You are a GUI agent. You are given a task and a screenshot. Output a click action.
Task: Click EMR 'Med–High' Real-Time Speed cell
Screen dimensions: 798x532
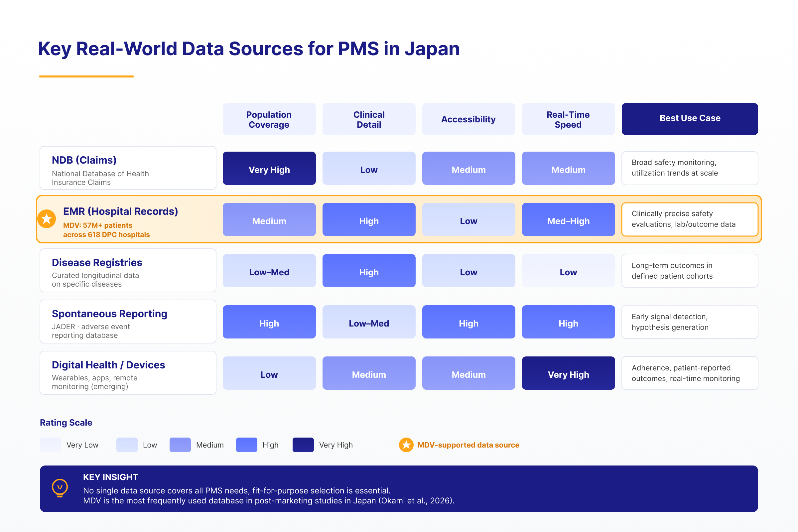tap(568, 219)
